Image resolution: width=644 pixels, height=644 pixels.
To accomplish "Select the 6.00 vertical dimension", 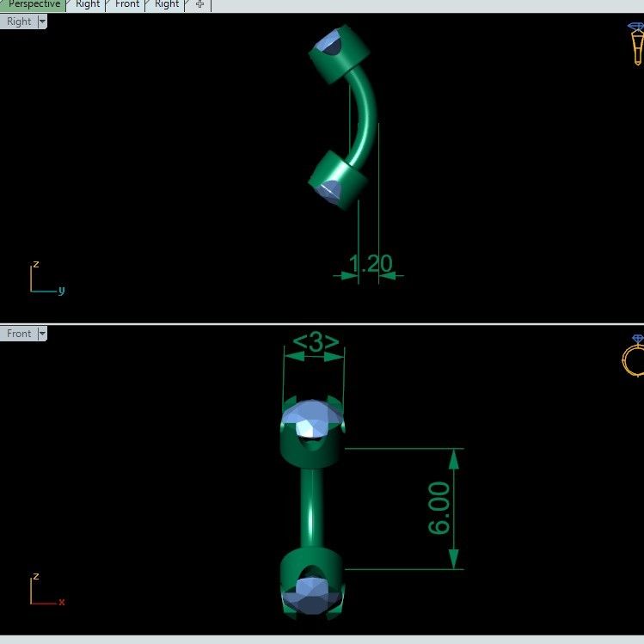I will coord(439,508).
